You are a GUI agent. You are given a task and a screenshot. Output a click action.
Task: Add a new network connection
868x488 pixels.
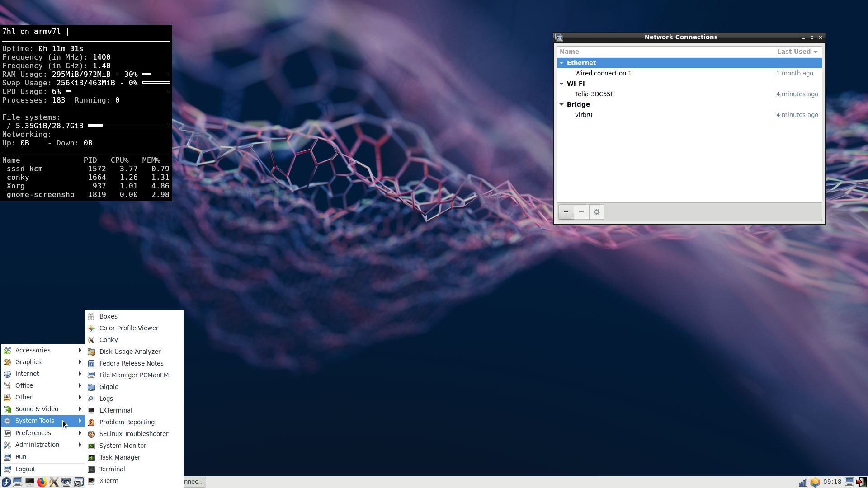pyautogui.click(x=566, y=212)
